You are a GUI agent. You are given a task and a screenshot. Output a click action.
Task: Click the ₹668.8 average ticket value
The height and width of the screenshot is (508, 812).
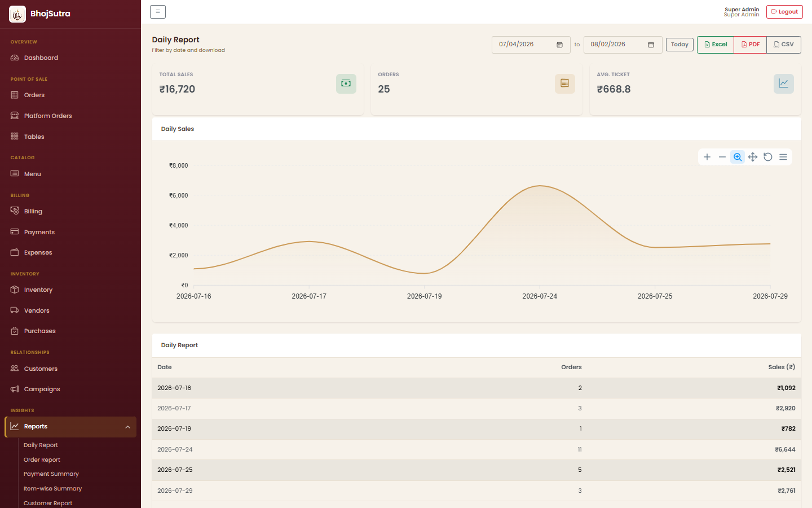(614, 89)
